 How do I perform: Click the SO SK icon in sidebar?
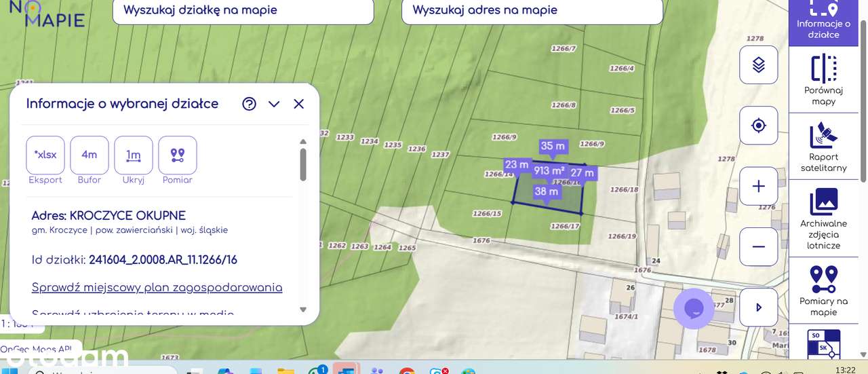pyautogui.click(x=823, y=344)
